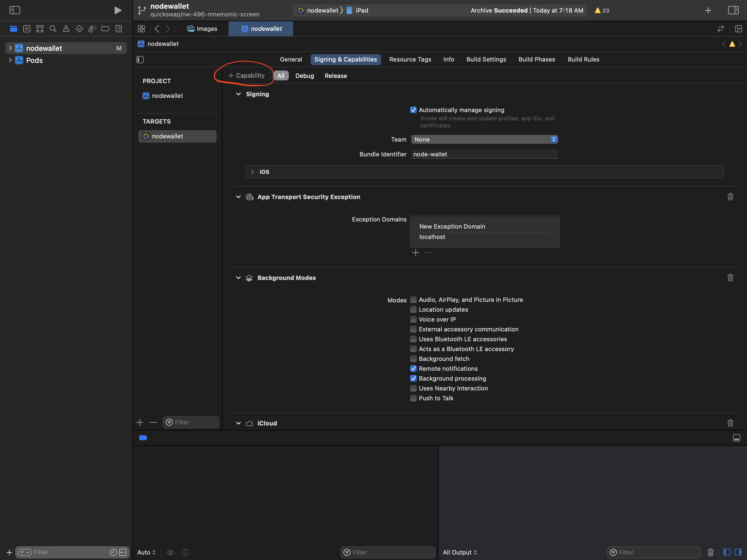This screenshot has width=747, height=560.
Task: Collapse the Background Modes section
Action: [x=238, y=278]
